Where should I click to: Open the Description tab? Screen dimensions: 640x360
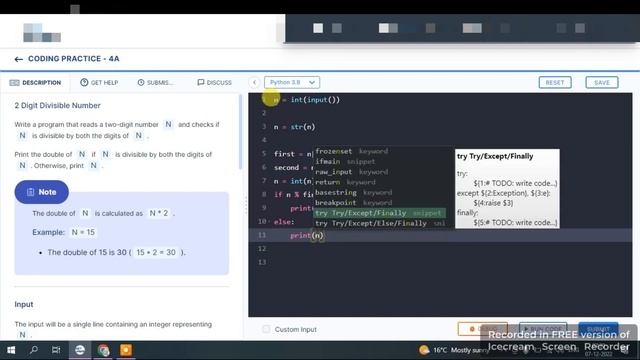tap(36, 82)
